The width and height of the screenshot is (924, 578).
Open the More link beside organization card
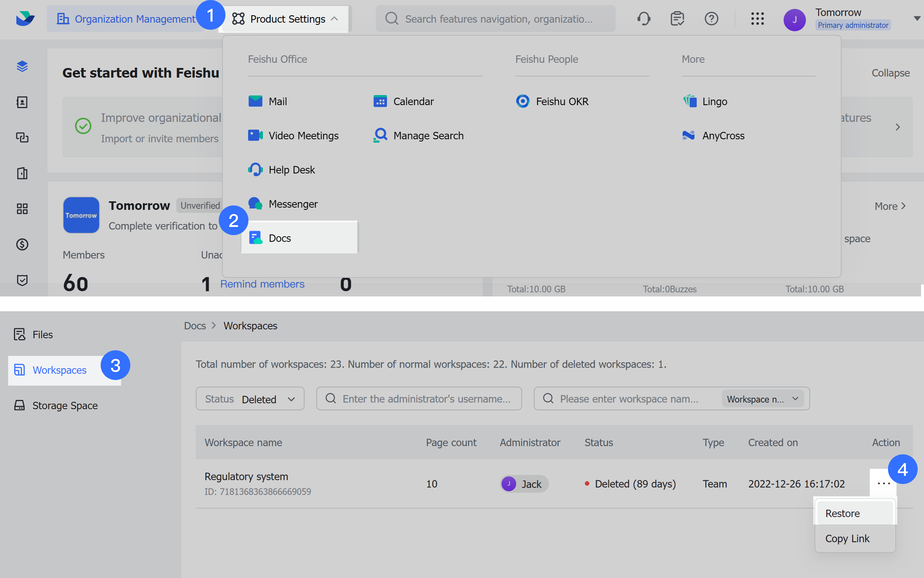coord(890,206)
